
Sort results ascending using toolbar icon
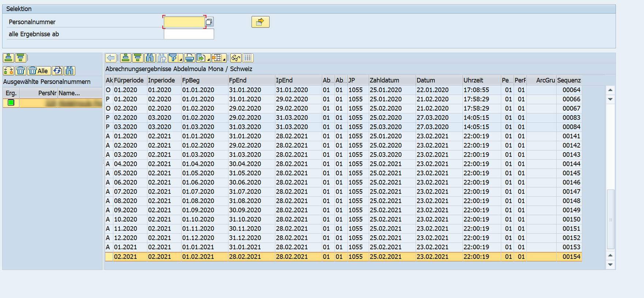pos(126,58)
